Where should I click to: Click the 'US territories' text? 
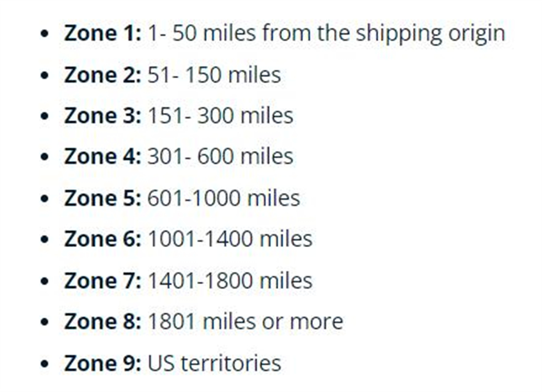coord(214,363)
